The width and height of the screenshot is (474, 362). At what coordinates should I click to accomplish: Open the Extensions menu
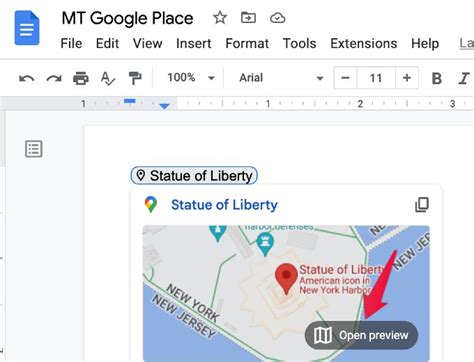coord(364,43)
